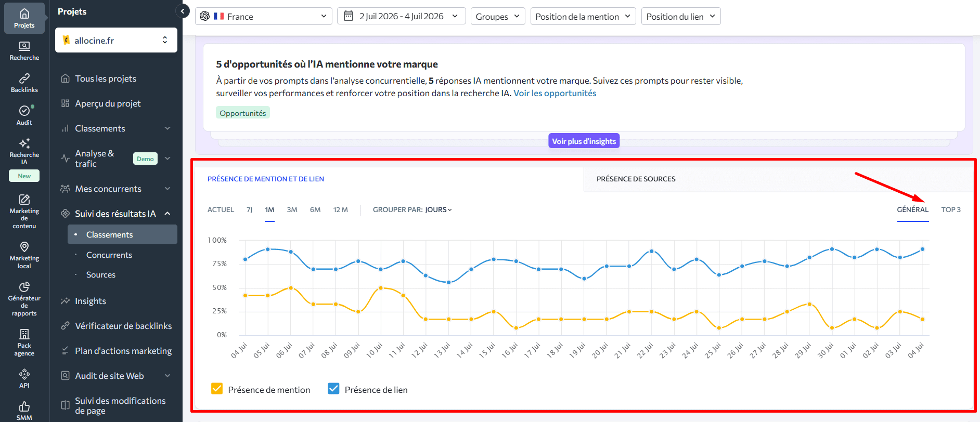Open the Groupes dropdown
The height and width of the screenshot is (422, 980).
[x=497, y=16]
